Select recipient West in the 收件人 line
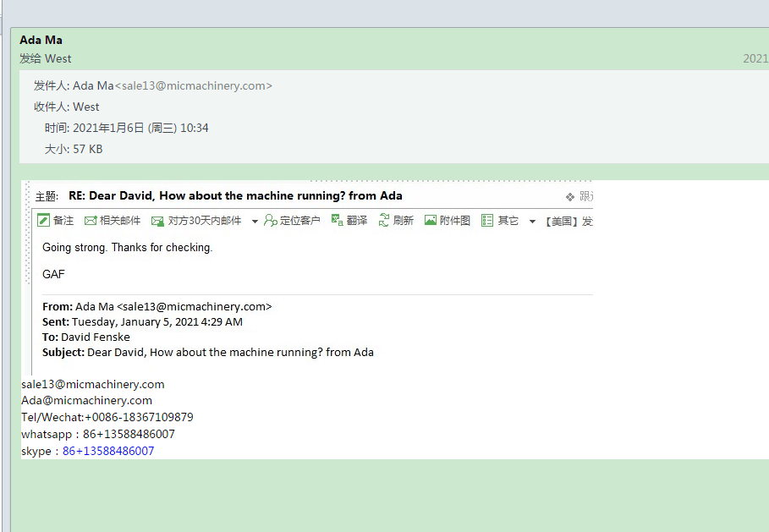The image size is (769, 532). (x=86, y=107)
